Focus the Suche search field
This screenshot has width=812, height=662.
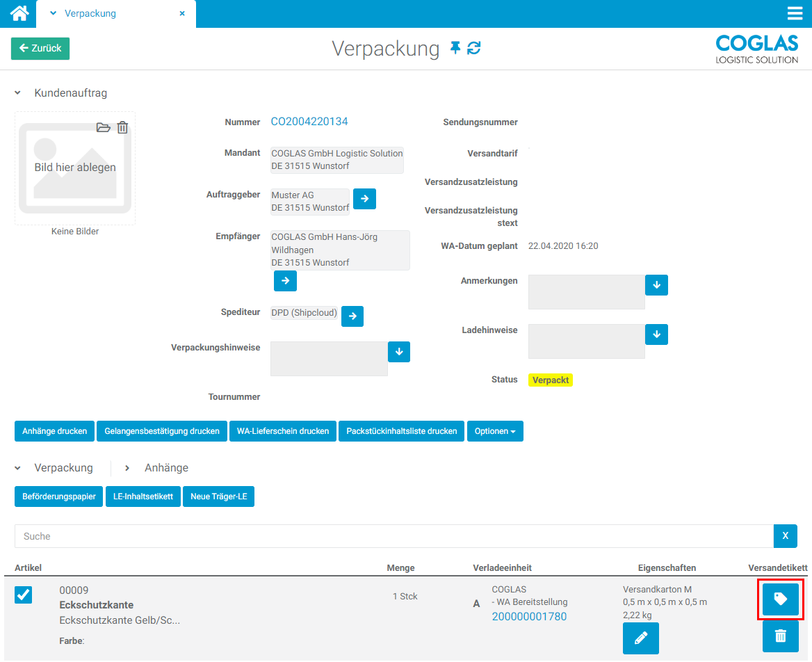pos(393,536)
